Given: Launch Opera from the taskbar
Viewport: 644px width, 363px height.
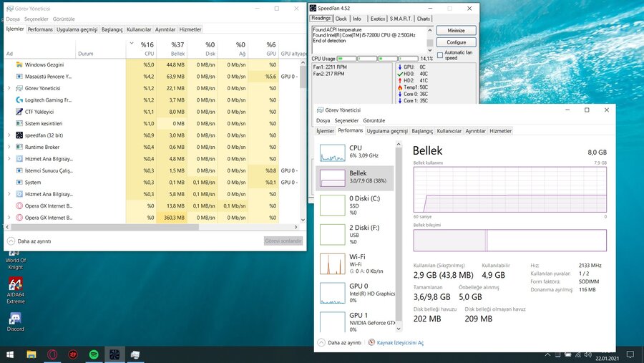Looking at the screenshot, I should [52, 354].
